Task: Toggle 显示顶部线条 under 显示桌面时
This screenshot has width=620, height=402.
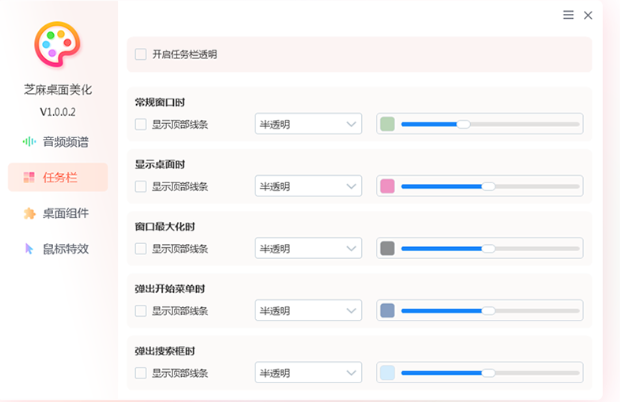Action: point(141,187)
